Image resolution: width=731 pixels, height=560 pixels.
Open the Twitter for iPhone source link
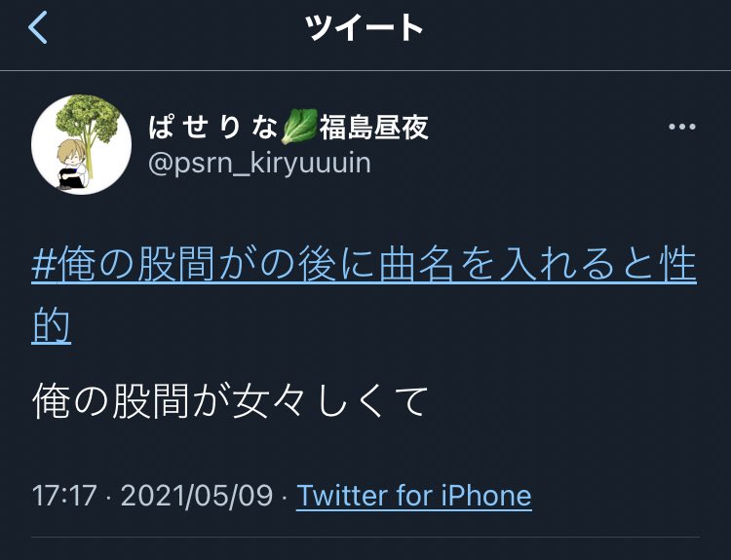[x=414, y=496]
